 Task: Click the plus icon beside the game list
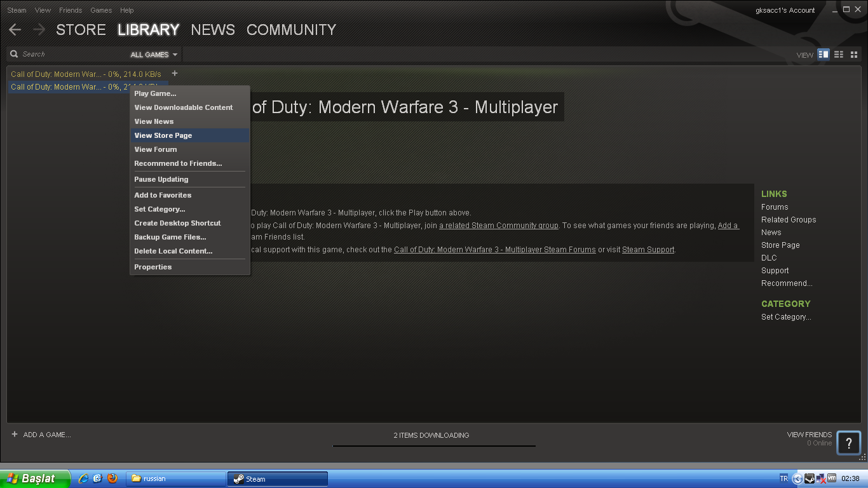175,74
